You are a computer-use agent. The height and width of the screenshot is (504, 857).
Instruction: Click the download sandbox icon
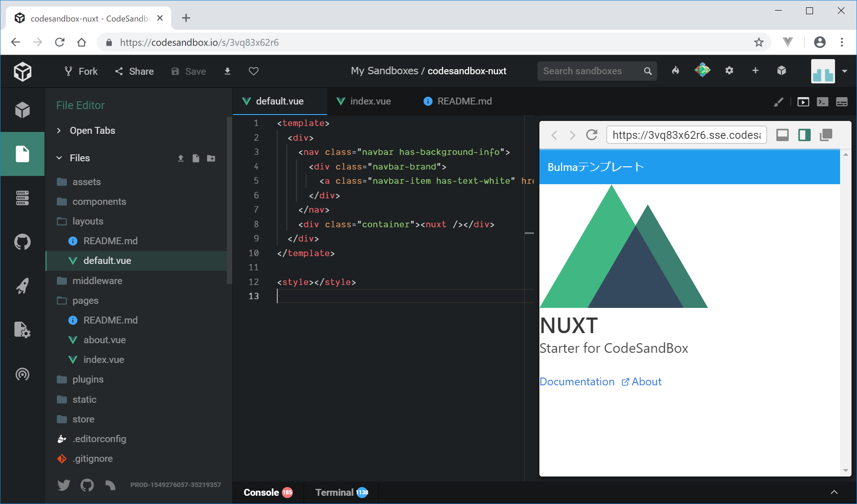click(x=227, y=71)
